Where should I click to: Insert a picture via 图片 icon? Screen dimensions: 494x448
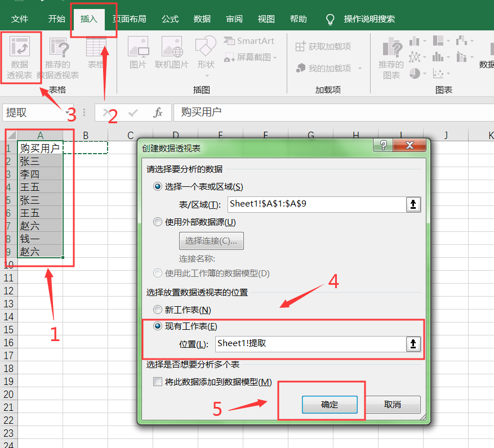tap(137, 53)
